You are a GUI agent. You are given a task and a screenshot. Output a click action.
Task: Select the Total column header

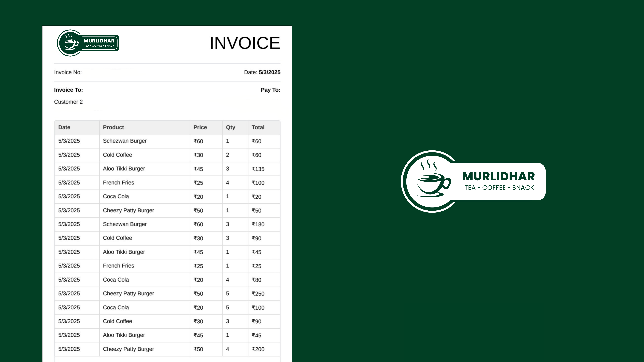258,127
